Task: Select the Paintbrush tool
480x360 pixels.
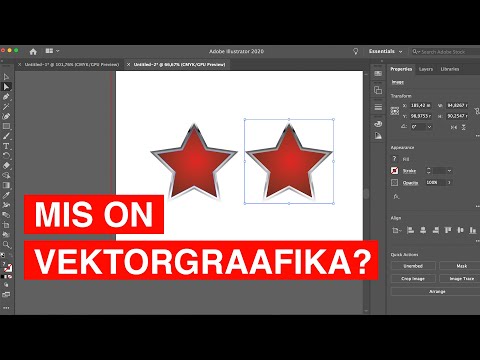Action: pos(6,136)
